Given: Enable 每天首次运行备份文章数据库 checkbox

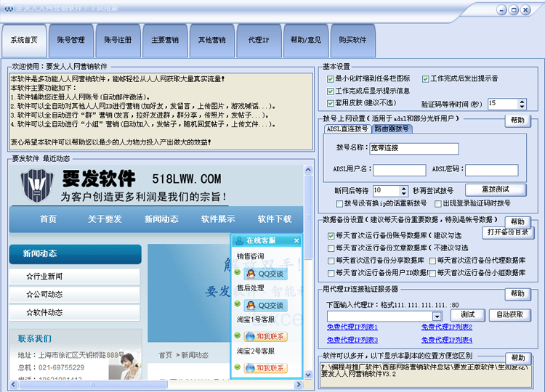Looking at the screenshot, I should click(331, 248).
